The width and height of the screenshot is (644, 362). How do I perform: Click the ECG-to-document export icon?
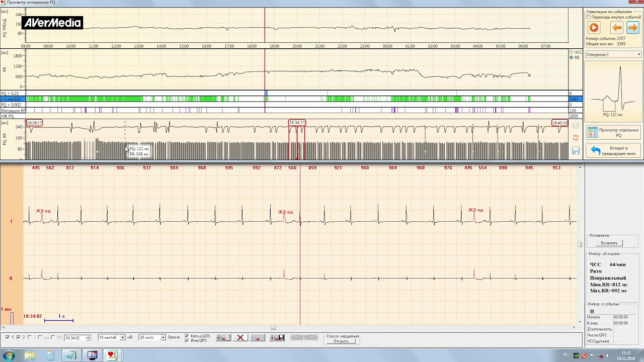[x=223, y=338]
